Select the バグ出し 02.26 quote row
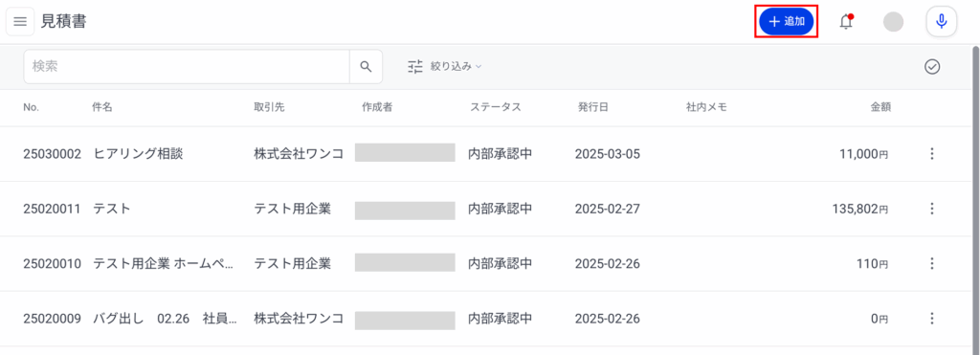980x355 pixels. [485, 319]
